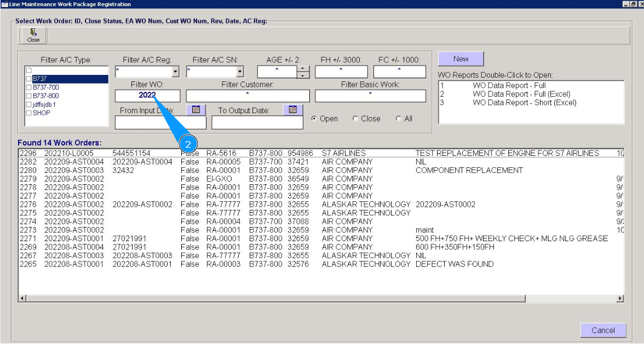
Task: Tick the B737-800 aircraft type checkbox
Action: (x=28, y=96)
